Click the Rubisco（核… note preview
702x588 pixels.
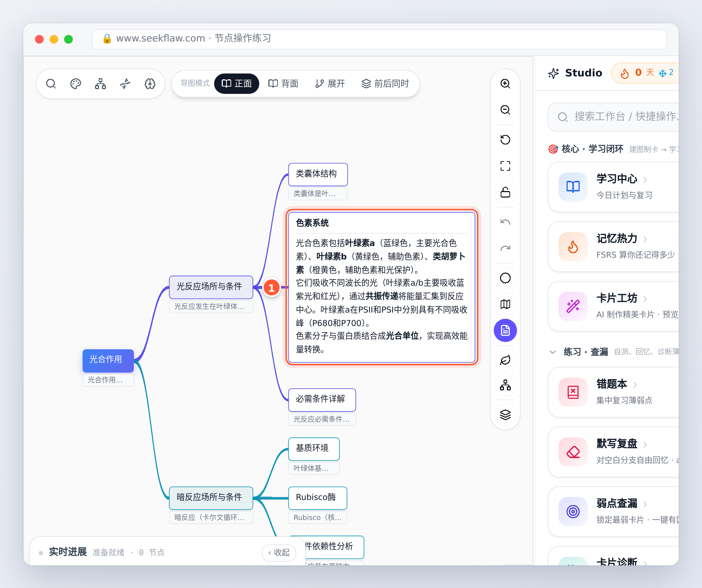click(x=318, y=517)
